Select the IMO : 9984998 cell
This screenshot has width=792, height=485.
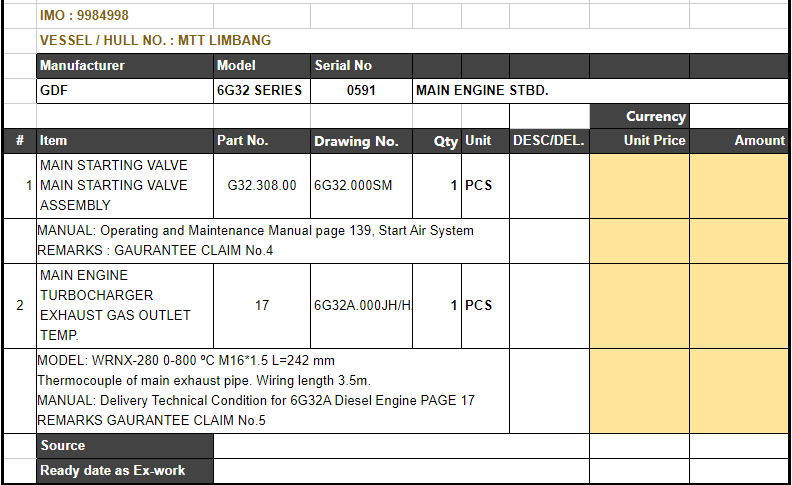84,16
